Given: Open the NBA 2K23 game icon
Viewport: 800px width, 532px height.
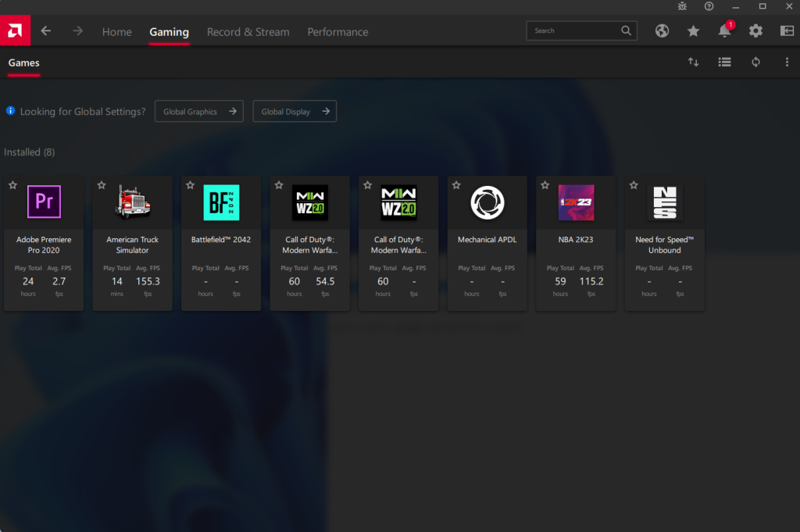Looking at the screenshot, I should (576, 202).
